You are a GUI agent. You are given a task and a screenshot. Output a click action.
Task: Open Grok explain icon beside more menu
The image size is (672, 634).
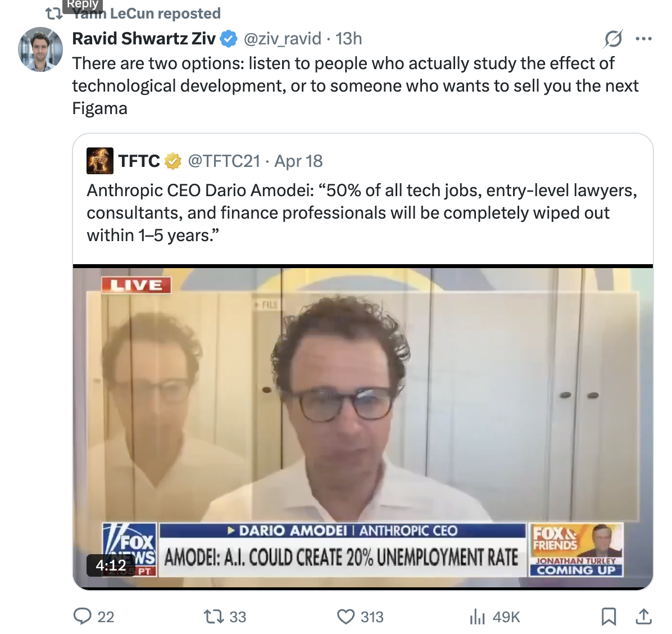click(614, 39)
